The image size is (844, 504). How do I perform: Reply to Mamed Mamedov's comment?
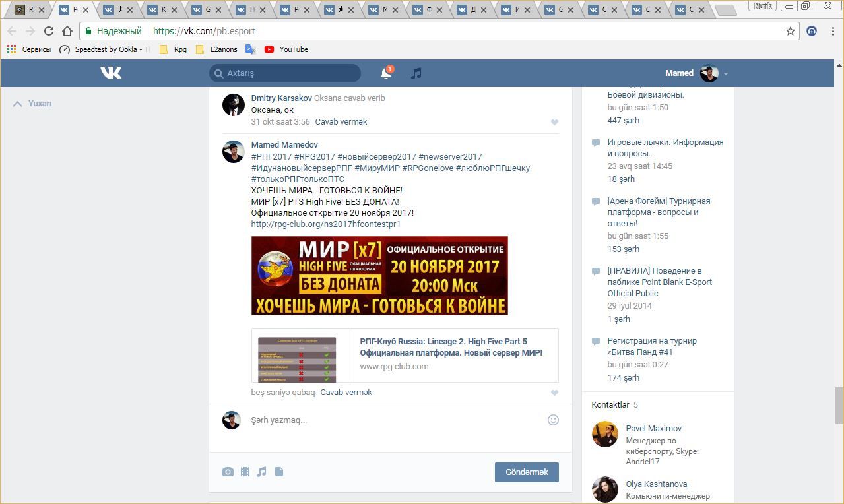point(346,393)
